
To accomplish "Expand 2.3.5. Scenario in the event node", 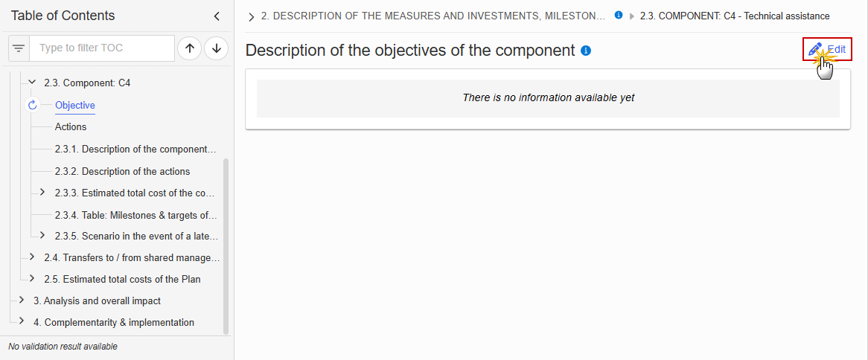I will click(42, 236).
